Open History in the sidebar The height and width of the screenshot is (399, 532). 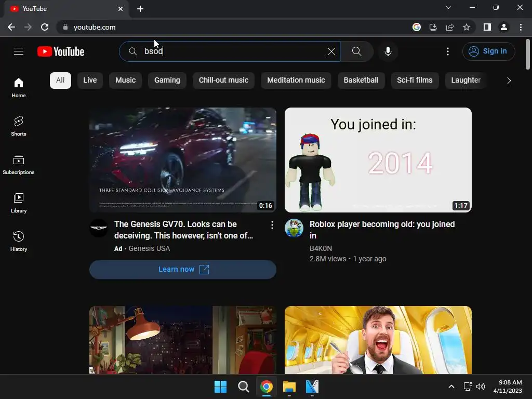(x=19, y=241)
